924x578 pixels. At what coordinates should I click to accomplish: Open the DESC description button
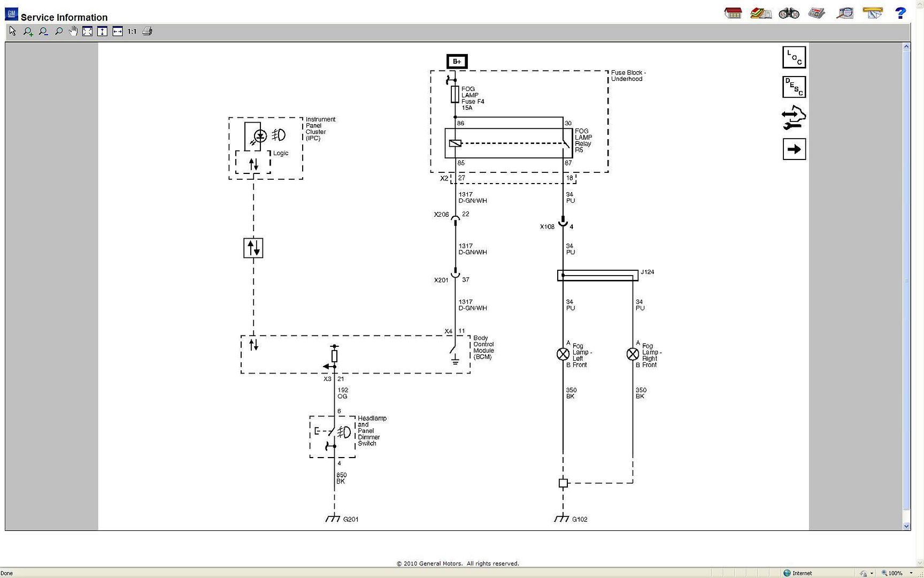point(794,87)
